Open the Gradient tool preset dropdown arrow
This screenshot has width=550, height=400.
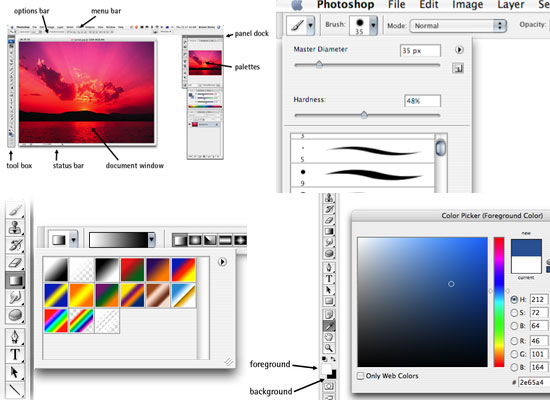coord(73,240)
